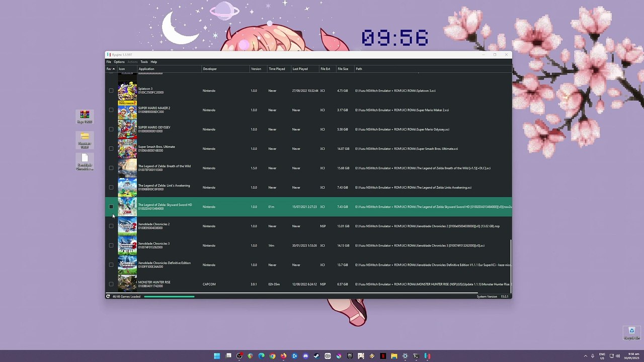644x362 pixels.
Task: Sort the list by Time Played header
Action: 279,69
